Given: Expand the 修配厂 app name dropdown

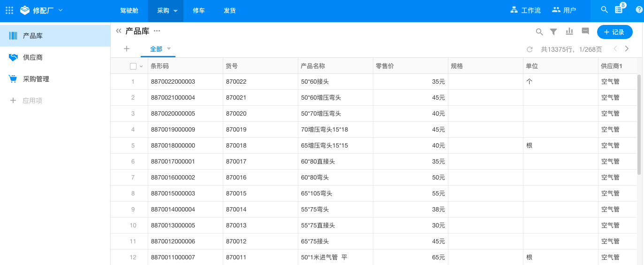Looking at the screenshot, I should coord(60,10).
